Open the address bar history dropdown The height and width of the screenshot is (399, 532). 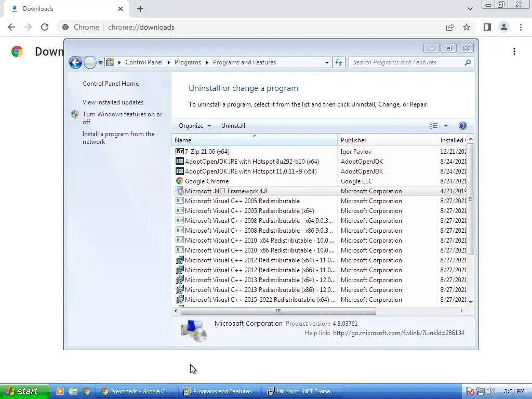point(327,62)
